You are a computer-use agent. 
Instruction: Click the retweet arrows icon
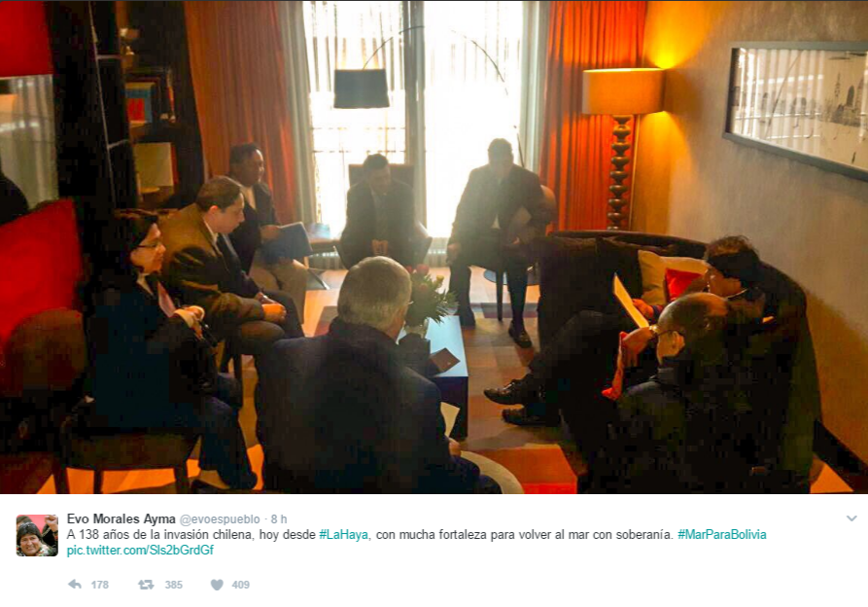pos(146,585)
